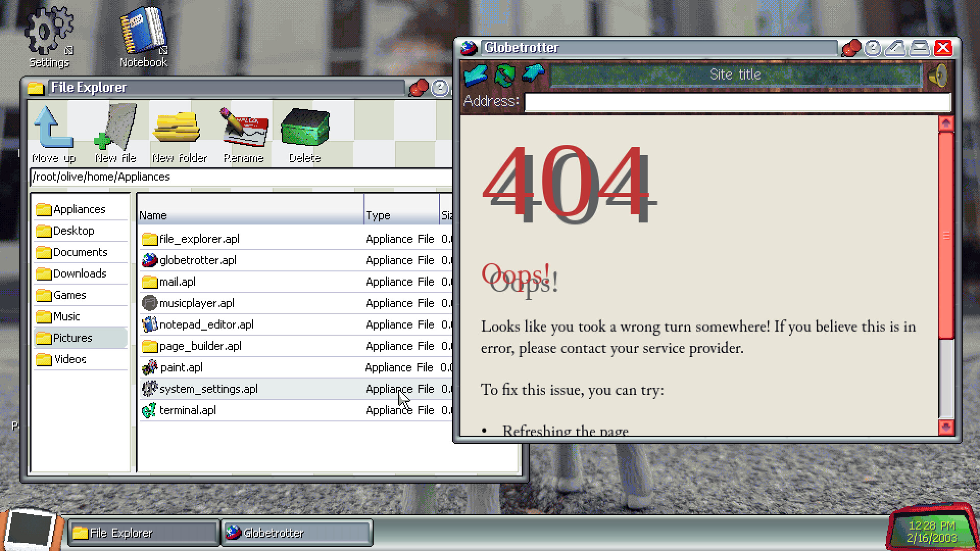Switch to Globetrotter via the taskbar

pyautogui.click(x=296, y=533)
